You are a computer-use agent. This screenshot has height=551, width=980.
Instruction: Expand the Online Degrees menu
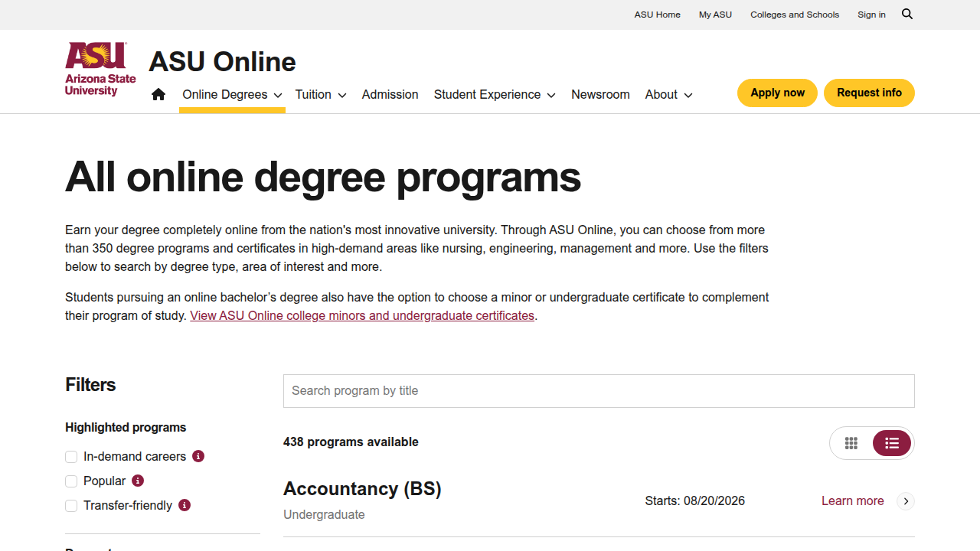pyautogui.click(x=232, y=94)
